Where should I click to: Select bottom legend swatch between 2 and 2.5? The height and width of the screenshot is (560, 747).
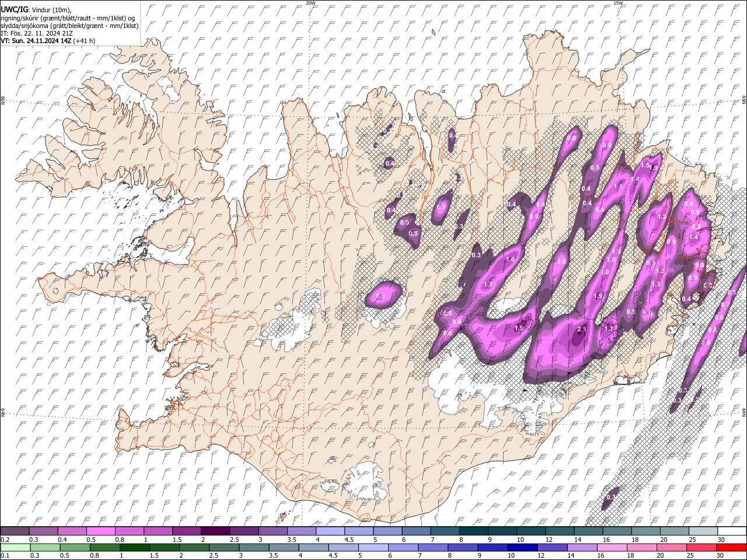(x=196, y=547)
